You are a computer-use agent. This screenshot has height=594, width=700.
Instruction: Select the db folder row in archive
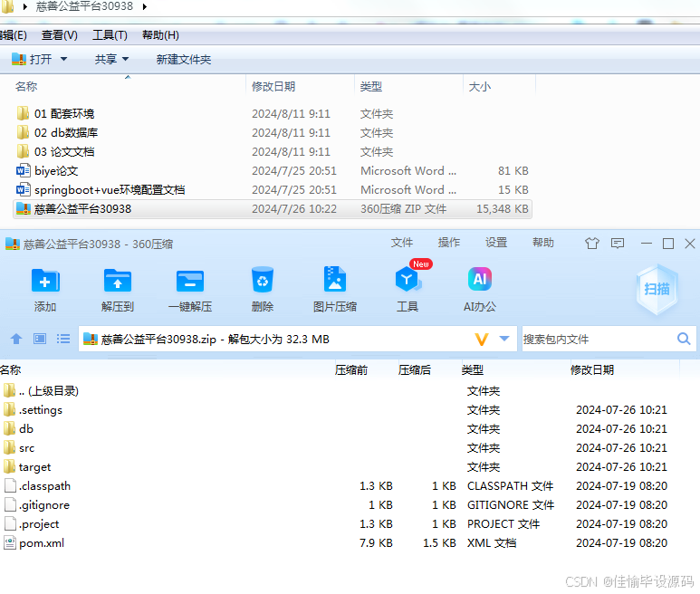point(341,429)
